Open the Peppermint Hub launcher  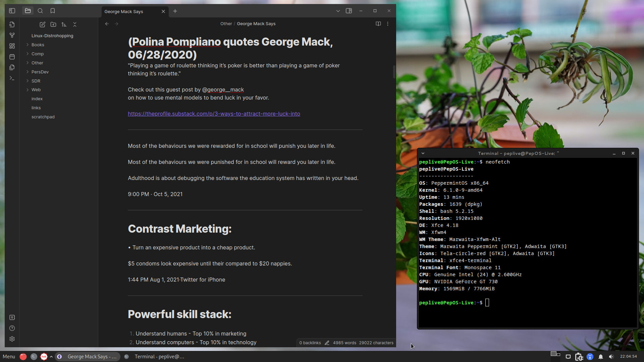(44, 357)
